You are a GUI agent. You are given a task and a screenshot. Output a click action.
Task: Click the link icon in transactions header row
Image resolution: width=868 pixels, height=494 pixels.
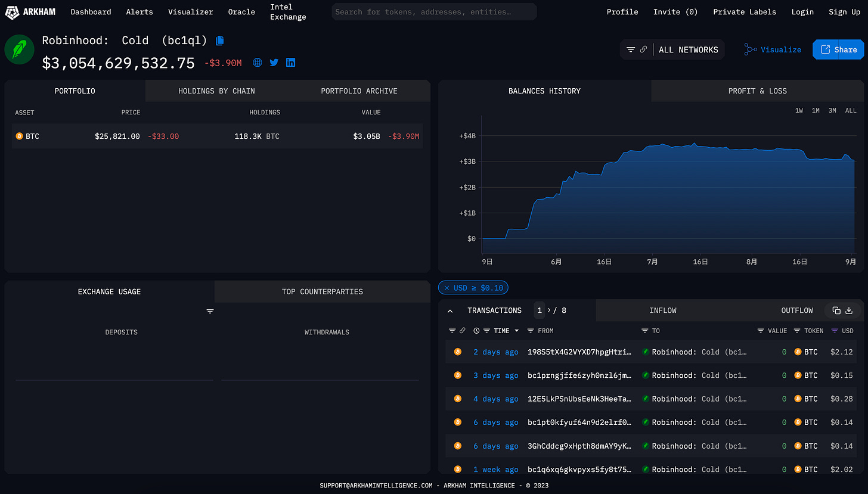pyautogui.click(x=463, y=331)
